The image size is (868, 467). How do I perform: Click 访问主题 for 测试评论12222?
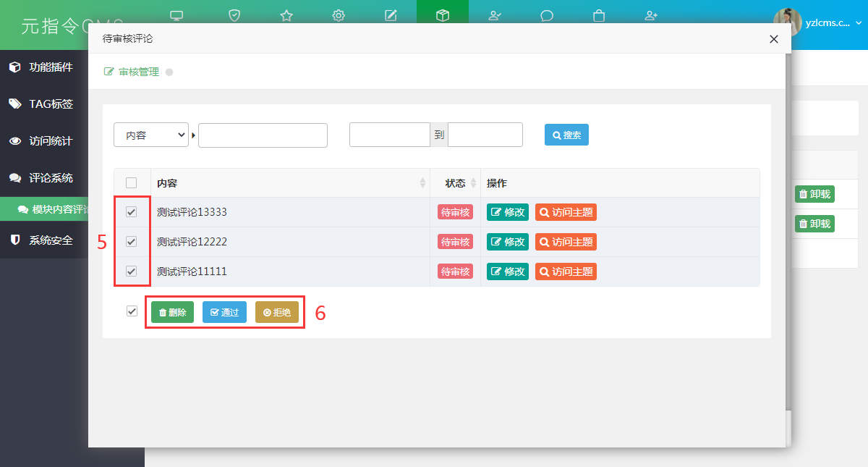[x=566, y=242]
